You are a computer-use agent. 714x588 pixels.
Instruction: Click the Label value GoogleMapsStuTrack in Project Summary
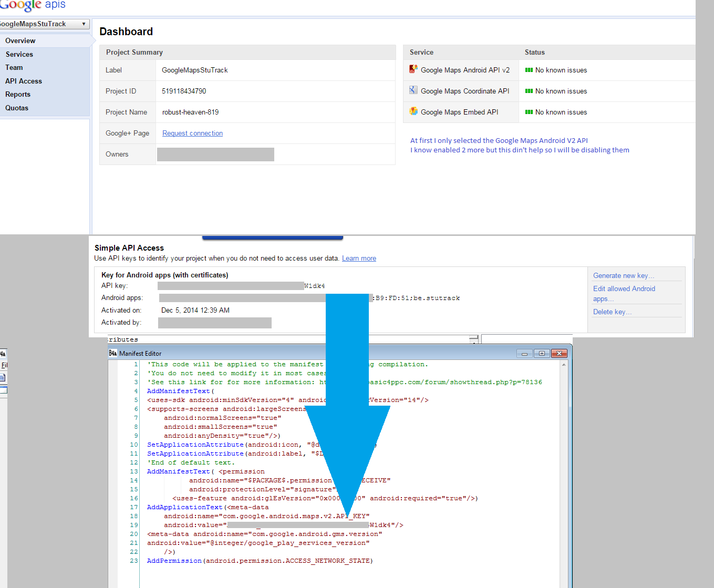coord(194,70)
